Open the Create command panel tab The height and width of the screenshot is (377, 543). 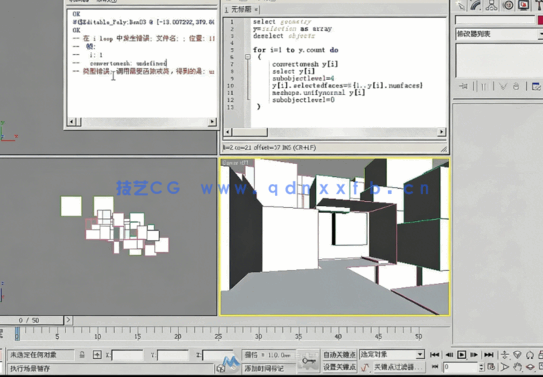pos(461,5)
